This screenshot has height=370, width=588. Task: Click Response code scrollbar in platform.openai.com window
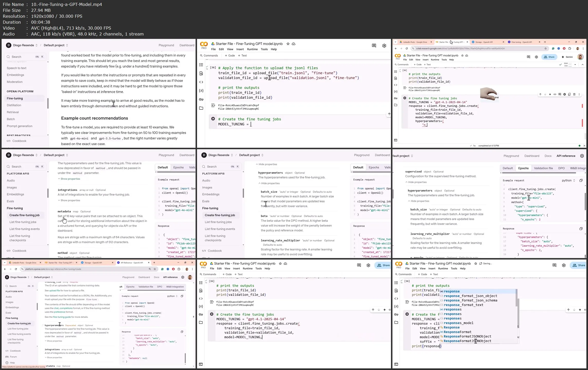tap(185, 358)
